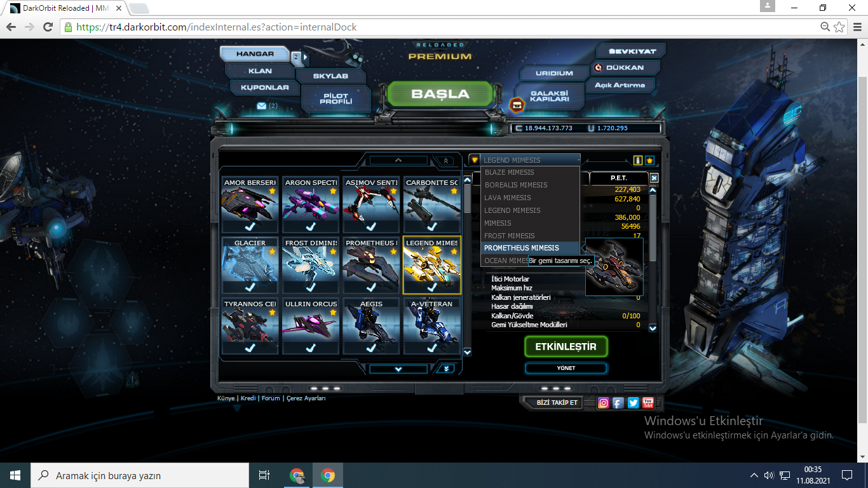Open the mail inbox envelope icon

[261, 106]
